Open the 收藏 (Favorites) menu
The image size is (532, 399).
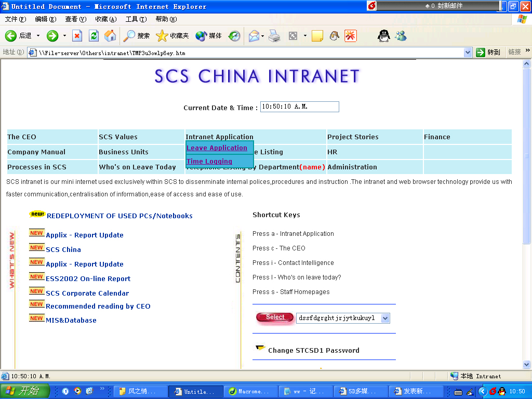coord(105,19)
